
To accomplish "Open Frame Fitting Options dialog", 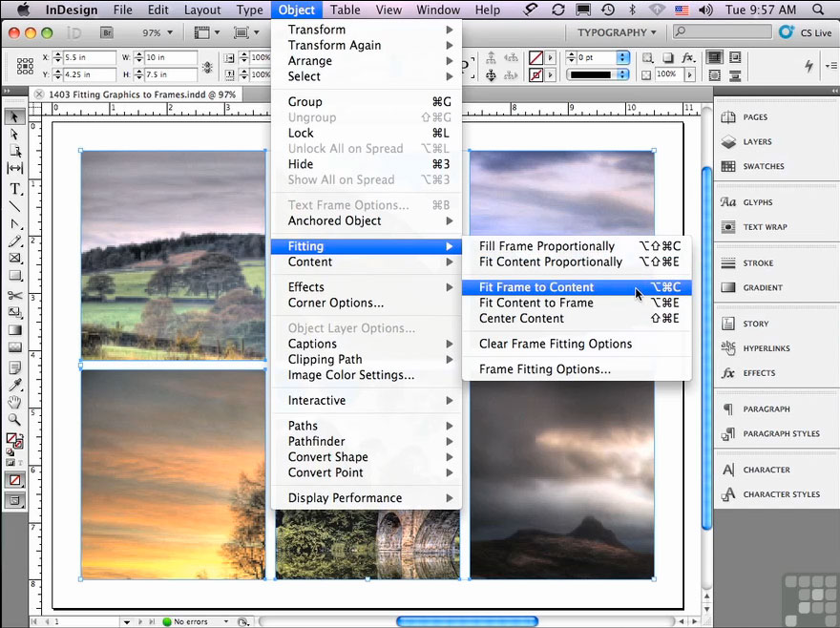I will [x=577, y=369].
